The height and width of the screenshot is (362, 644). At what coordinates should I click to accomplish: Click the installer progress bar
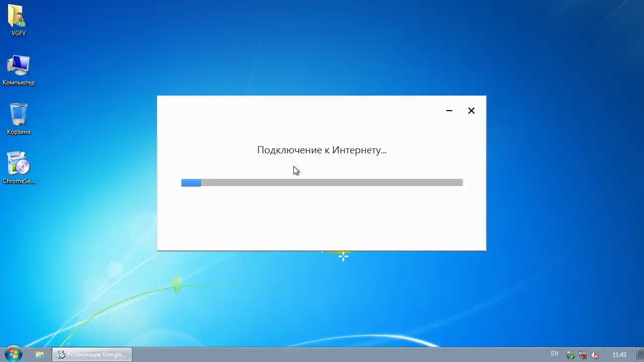pos(322,183)
